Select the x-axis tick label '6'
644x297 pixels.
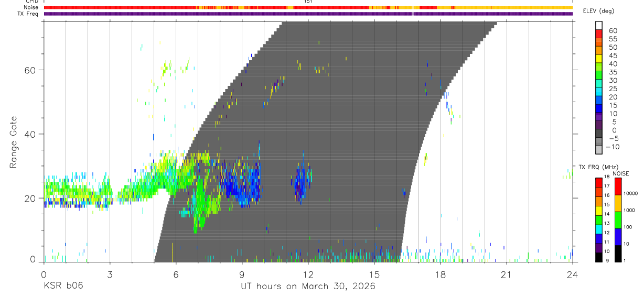pyautogui.click(x=176, y=274)
